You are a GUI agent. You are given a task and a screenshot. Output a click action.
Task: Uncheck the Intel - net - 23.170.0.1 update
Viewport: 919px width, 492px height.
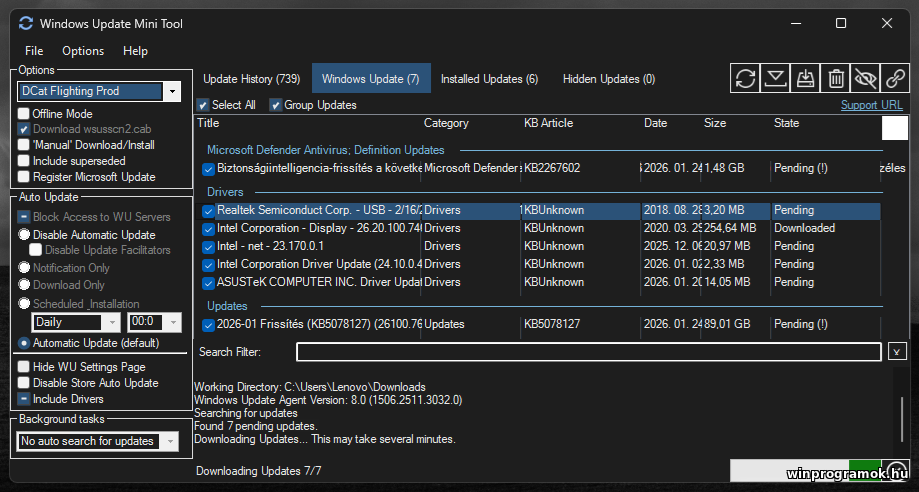[x=208, y=247]
